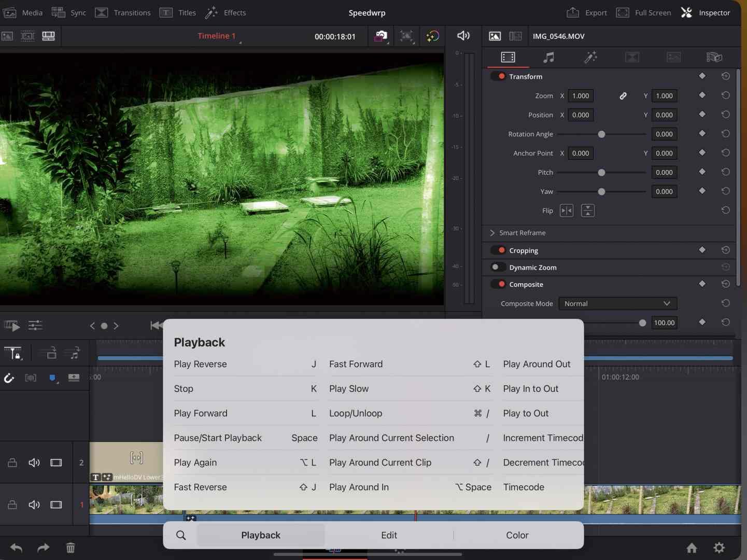Screen dimensions: 747x560
Task: Enable Dynamic Zoom
Action: (x=498, y=267)
